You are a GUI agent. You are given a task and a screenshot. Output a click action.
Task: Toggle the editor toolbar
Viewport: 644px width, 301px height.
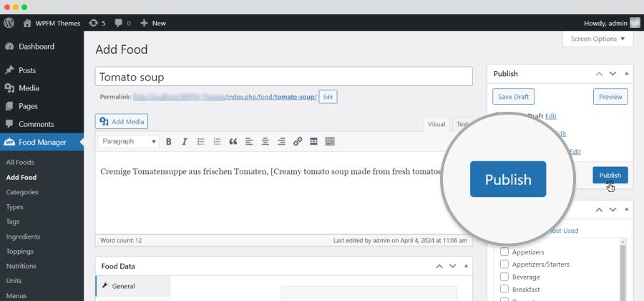(x=330, y=141)
